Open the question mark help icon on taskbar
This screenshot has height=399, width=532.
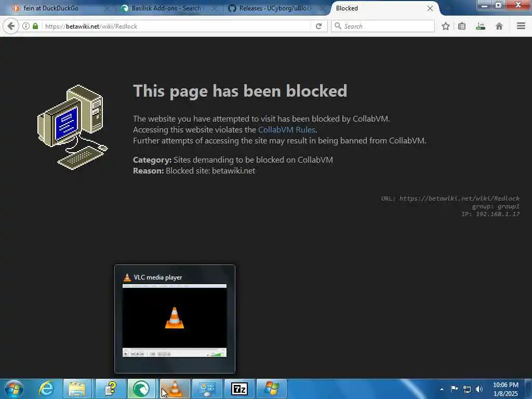pos(111,389)
